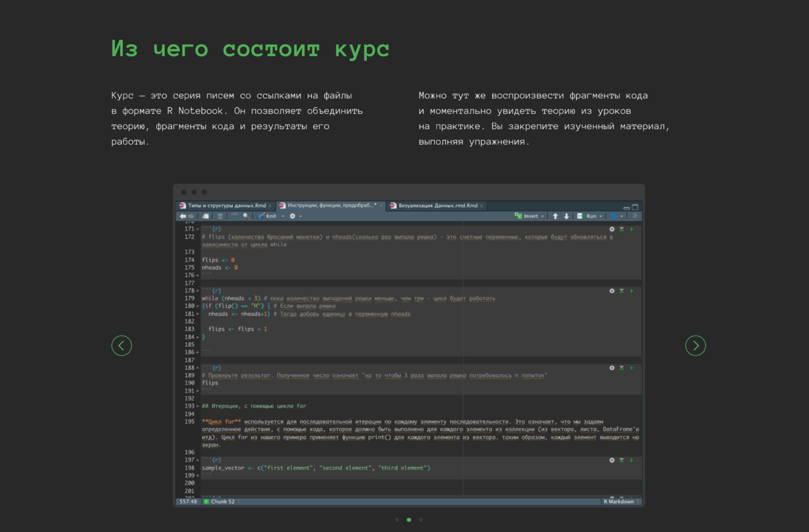Open chunk options gear on line 178

[x=612, y=291]
